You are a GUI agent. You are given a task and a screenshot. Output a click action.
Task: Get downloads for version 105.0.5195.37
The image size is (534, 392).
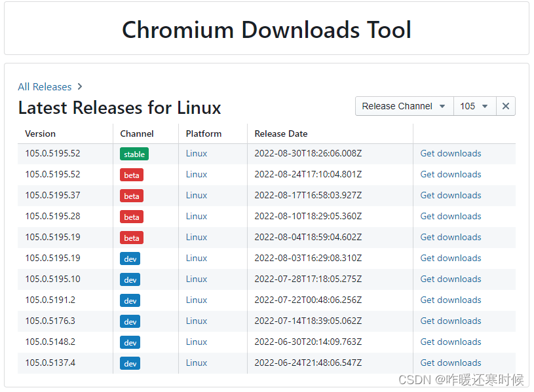click(451, 195)
